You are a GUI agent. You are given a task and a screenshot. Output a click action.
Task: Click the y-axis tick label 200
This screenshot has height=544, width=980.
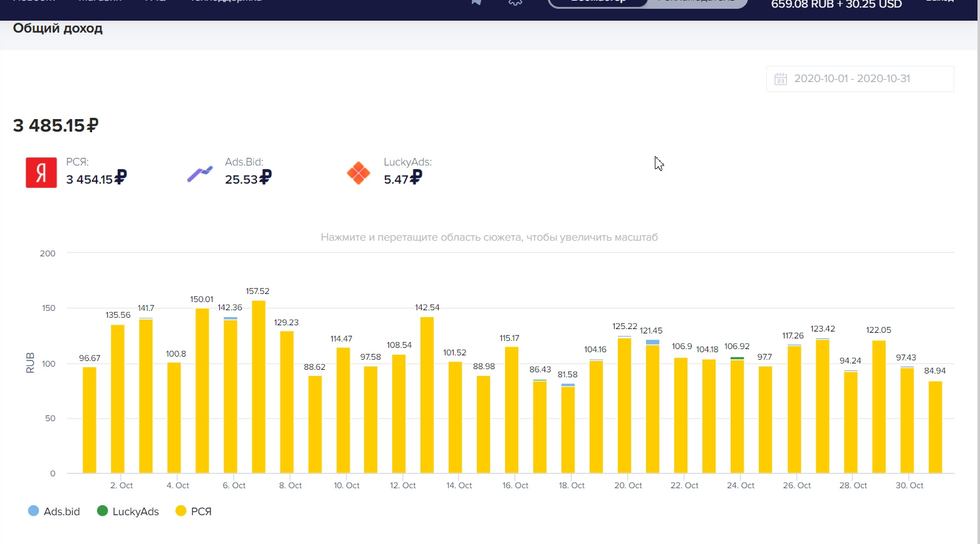(x=48, y=254)
